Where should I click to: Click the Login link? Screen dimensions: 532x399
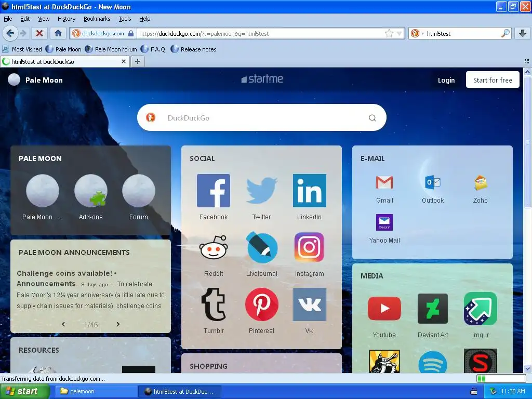pos(446,80)
